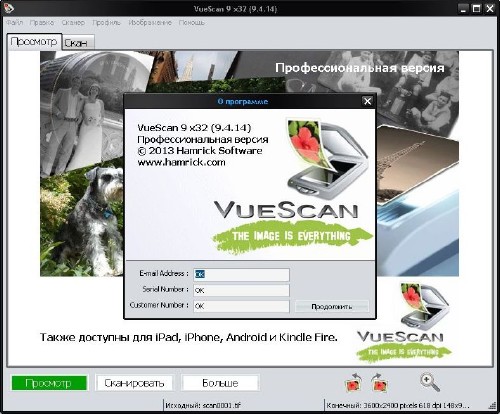Minimize the VueScan window
This screenshot has width=500, height=414.
(463, 9)
